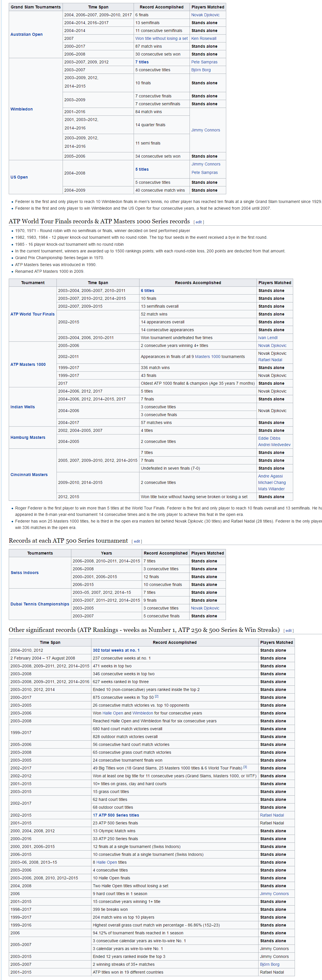Screen dimensions: 322x980
Task: Open the Cincinnati Masters link
Action: click(x=29, y=475)
